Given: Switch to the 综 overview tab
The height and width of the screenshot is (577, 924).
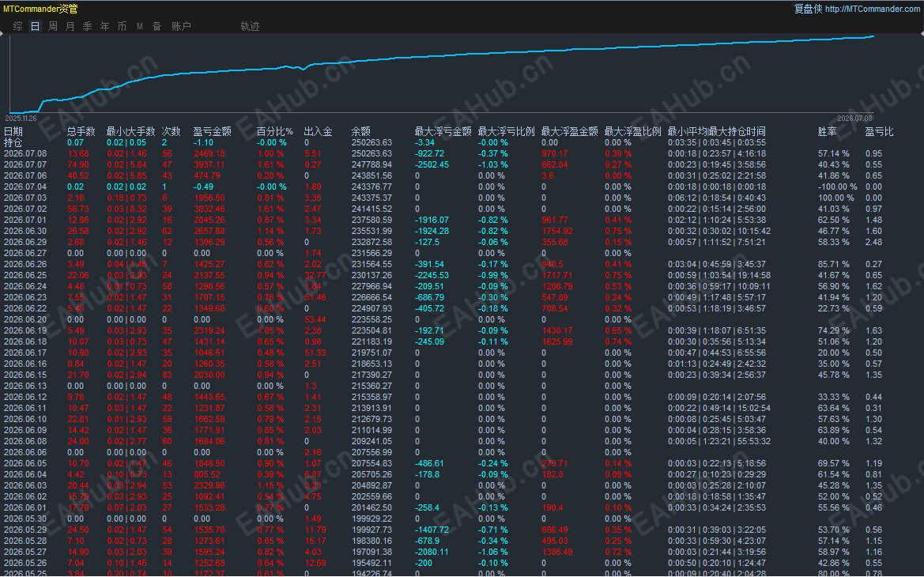Looking at the screenshot, I should (x=17, y=26).
